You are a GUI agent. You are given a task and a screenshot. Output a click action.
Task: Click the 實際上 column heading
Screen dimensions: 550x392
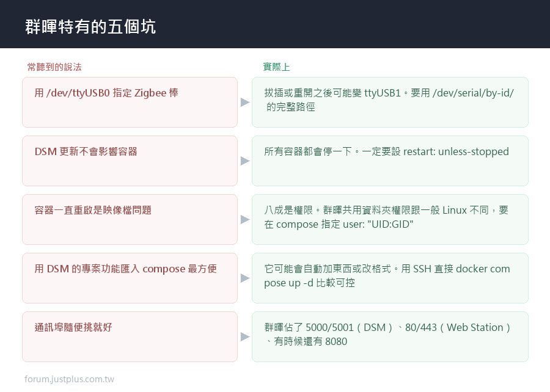point(276,67)
